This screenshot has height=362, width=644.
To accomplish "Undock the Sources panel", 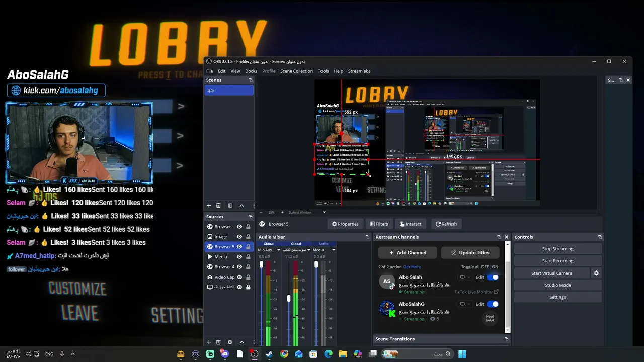I will click(x=251, y=217).
